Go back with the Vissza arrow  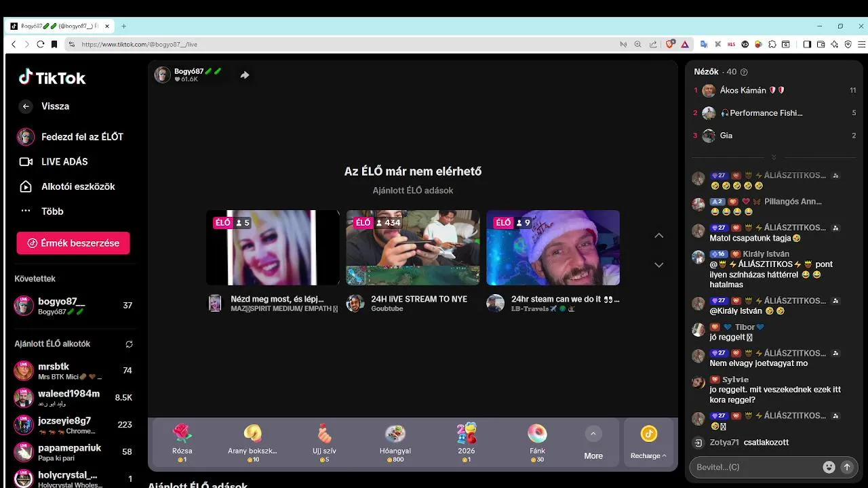(26, 106)
